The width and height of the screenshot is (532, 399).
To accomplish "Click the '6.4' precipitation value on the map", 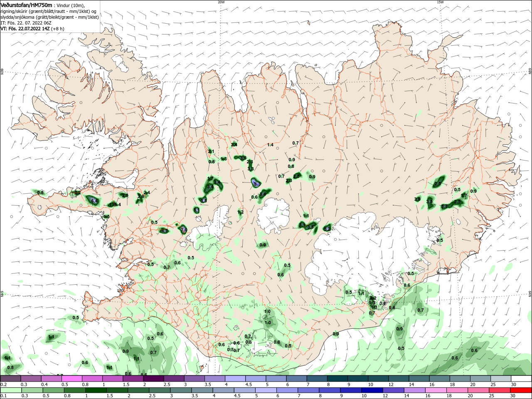I will [94, 201].
